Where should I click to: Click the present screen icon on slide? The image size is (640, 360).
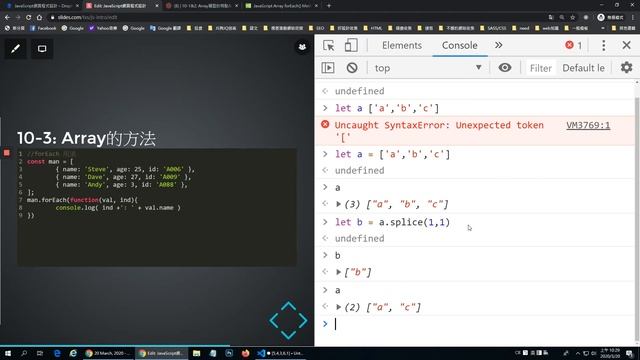(42, 49)
